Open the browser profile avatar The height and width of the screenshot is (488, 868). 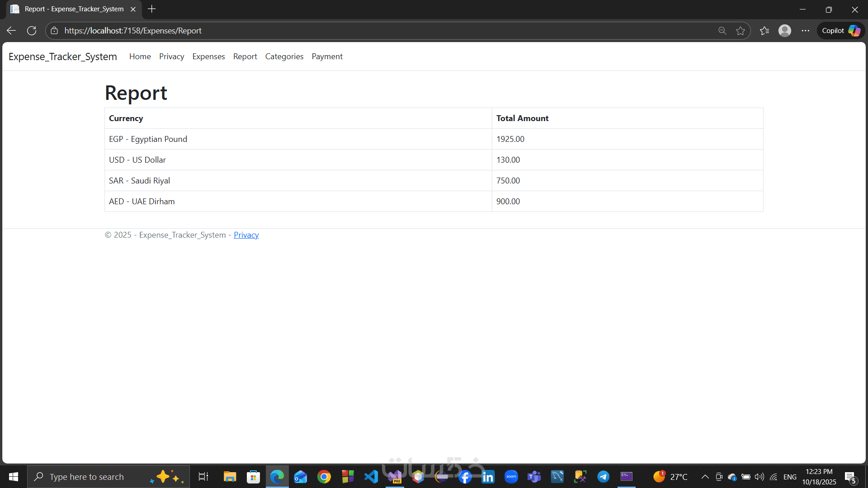pyautogui.click(x=785, y=31)
